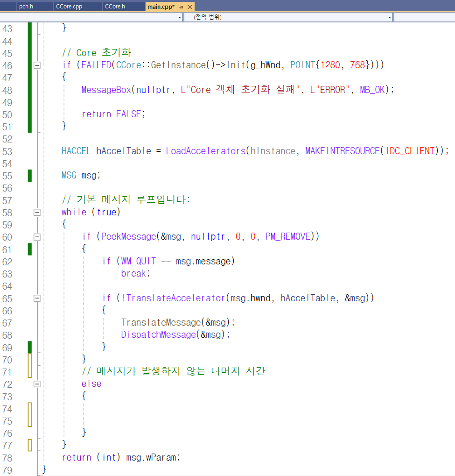The width and height of the screenshot is (455, 476).
Task: Click g_hWnd argument on line 46
Action: pyautogui.click(x=266, y=65)
